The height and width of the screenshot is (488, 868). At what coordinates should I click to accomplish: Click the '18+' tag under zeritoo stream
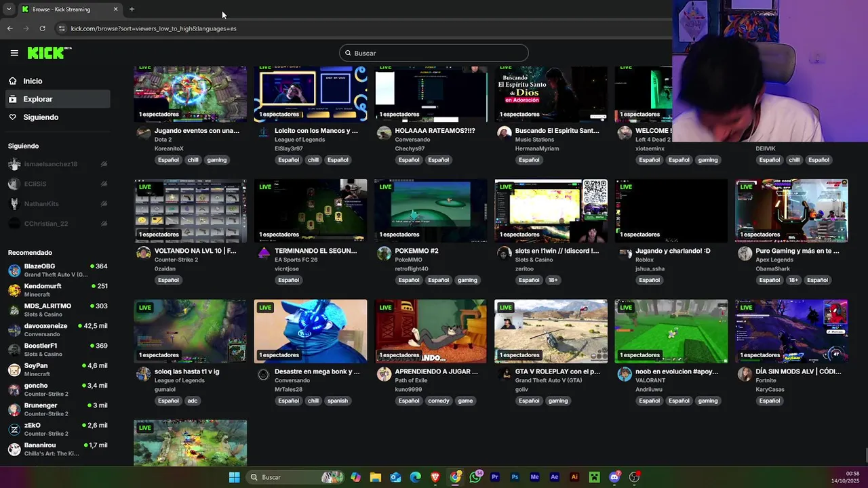pyautogui.click(x=553, y=280)
